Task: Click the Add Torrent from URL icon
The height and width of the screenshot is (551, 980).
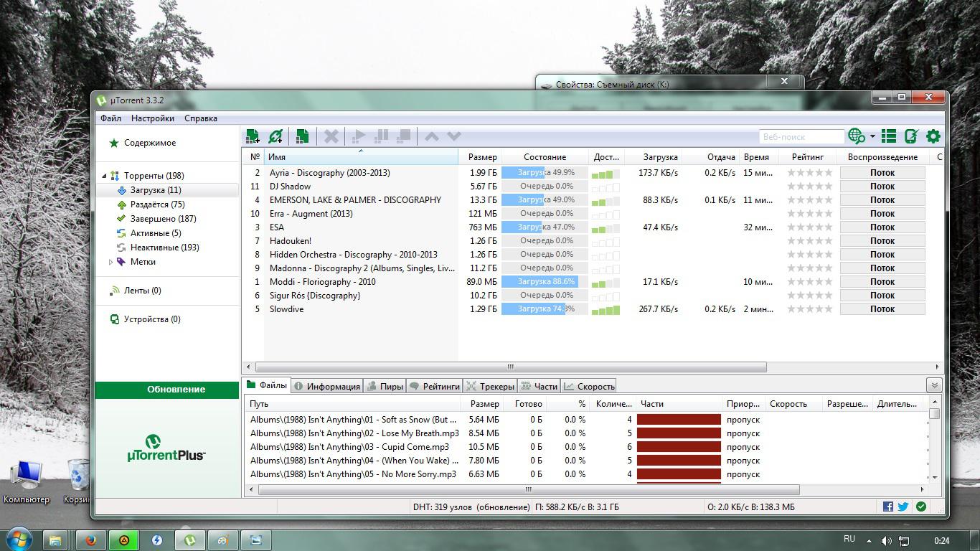Action: (x=275, y=136)
